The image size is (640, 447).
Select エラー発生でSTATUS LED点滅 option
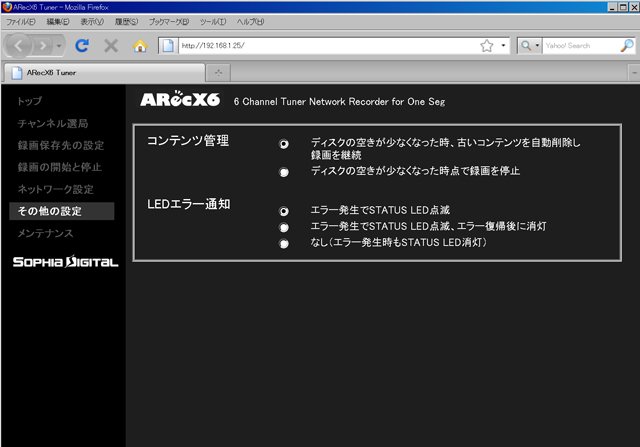coord(284,211)
